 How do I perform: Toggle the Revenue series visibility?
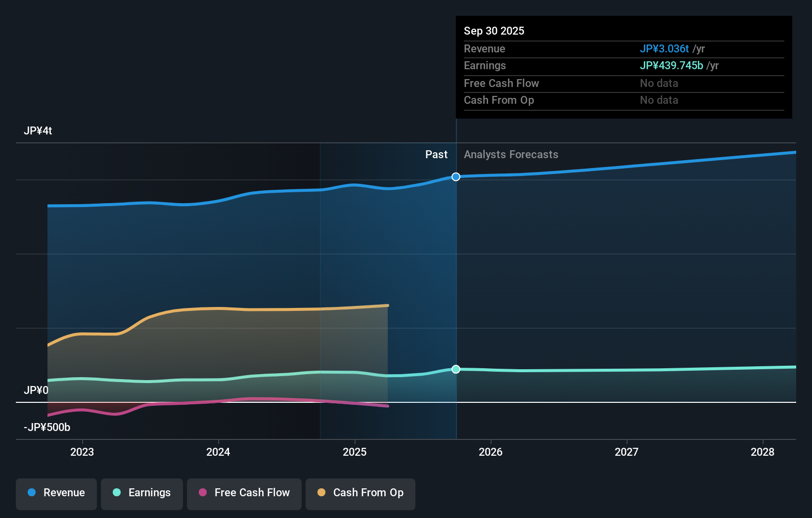click(56, 493)
